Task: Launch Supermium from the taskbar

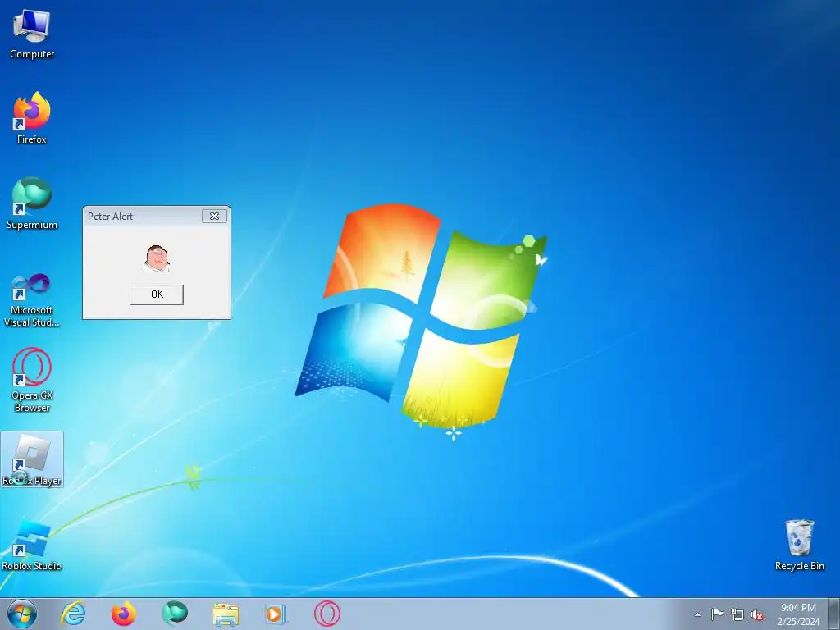Action: [174, 614]
